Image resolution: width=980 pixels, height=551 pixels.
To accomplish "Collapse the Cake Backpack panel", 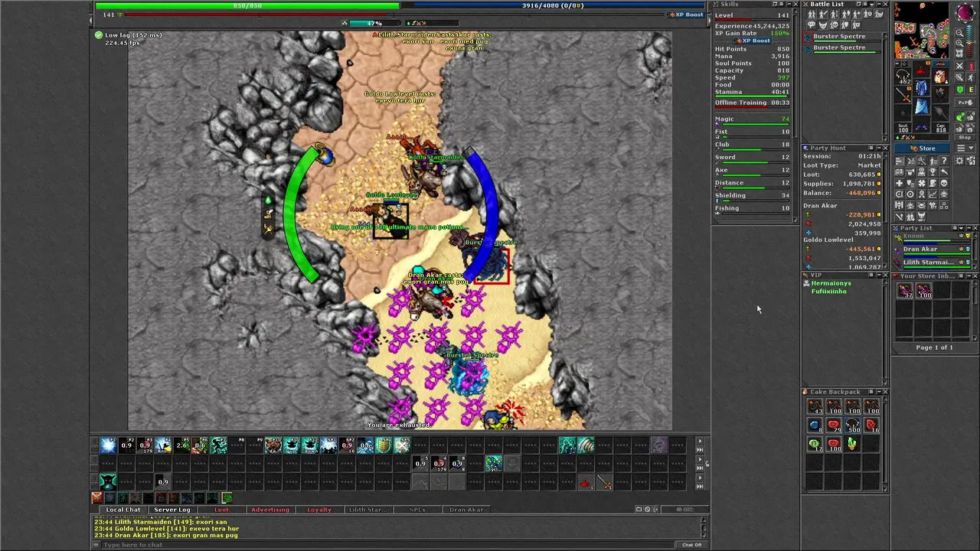I will [x=879, y=392].
